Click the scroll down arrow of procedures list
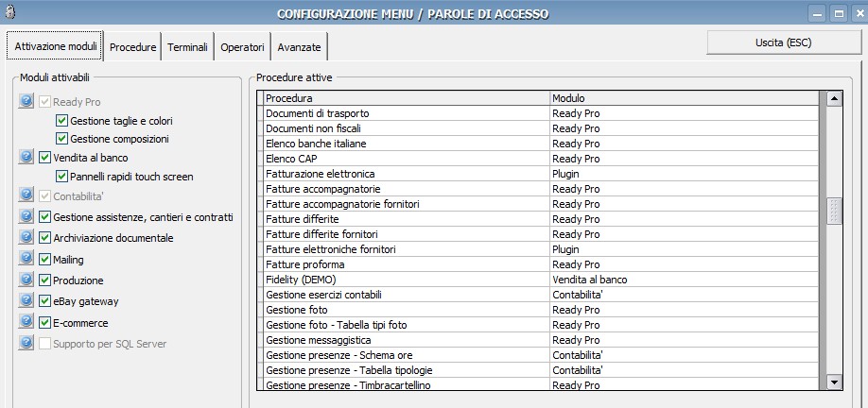The width and height of the screenshot is (868, 408). [x=834, y=382]
